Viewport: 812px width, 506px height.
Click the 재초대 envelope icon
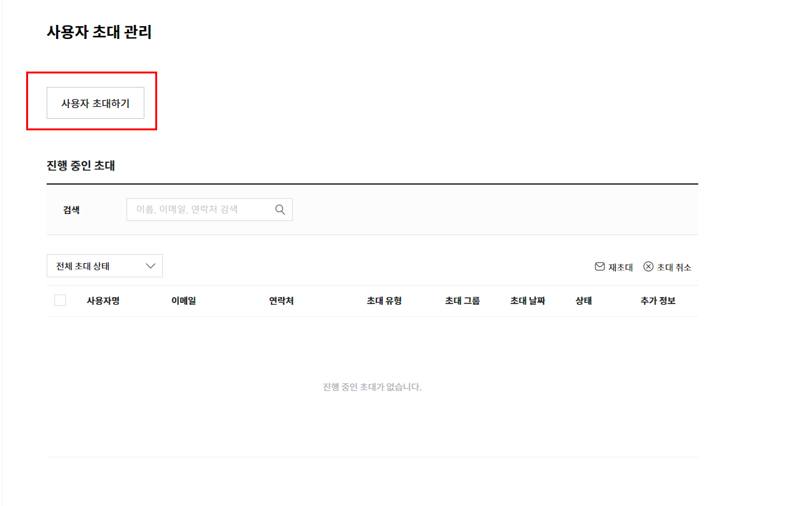click(600, 267)
